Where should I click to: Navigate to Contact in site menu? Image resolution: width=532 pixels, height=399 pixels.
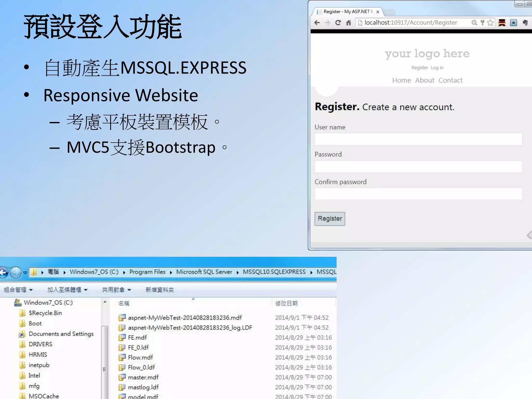(450, 80)
